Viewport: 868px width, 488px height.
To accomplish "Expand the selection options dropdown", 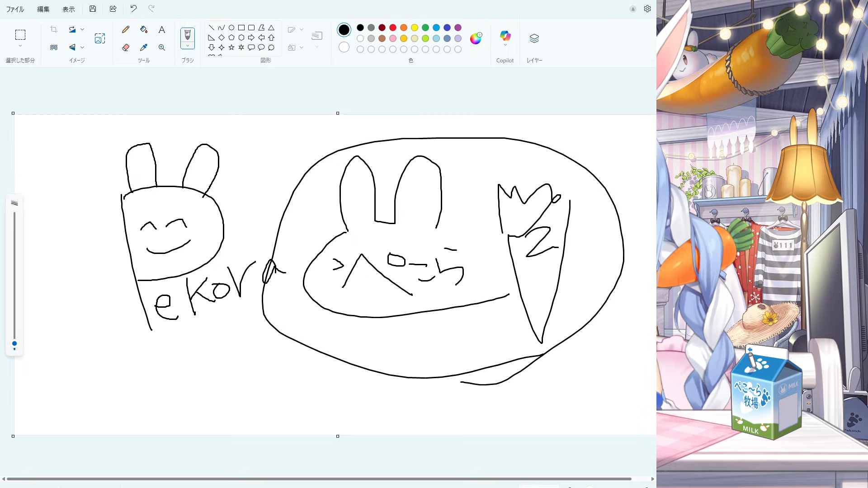I will click(20, 46).
